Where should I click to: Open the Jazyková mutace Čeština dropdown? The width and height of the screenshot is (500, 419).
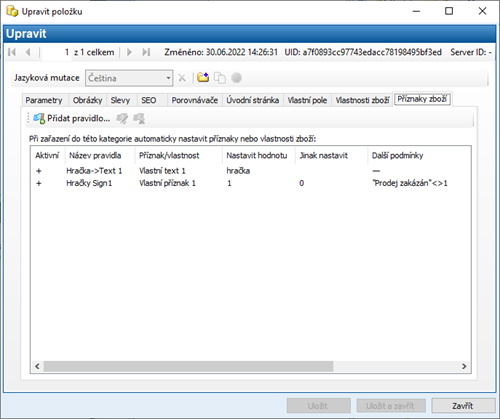point(129,78)
